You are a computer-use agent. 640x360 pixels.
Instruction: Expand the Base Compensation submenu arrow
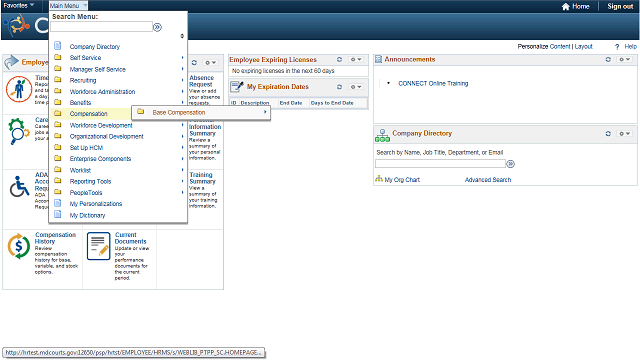click(265, 112)
